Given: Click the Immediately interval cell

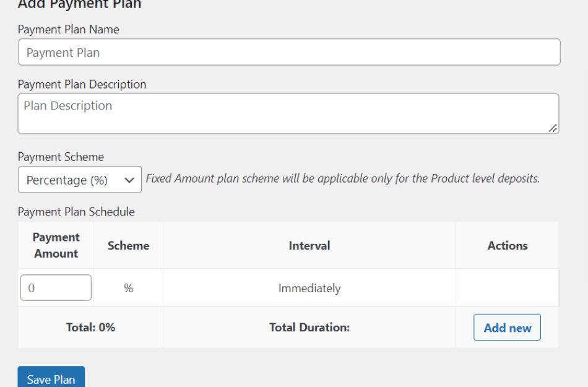Looking at the screenshot, I should coord(309,287).
